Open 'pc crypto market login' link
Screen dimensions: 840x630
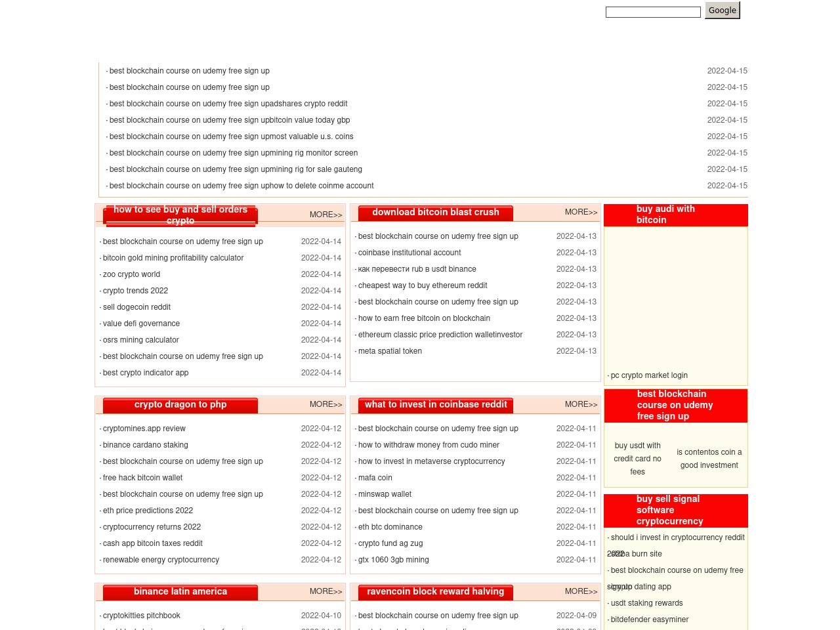tap(649, 375)
